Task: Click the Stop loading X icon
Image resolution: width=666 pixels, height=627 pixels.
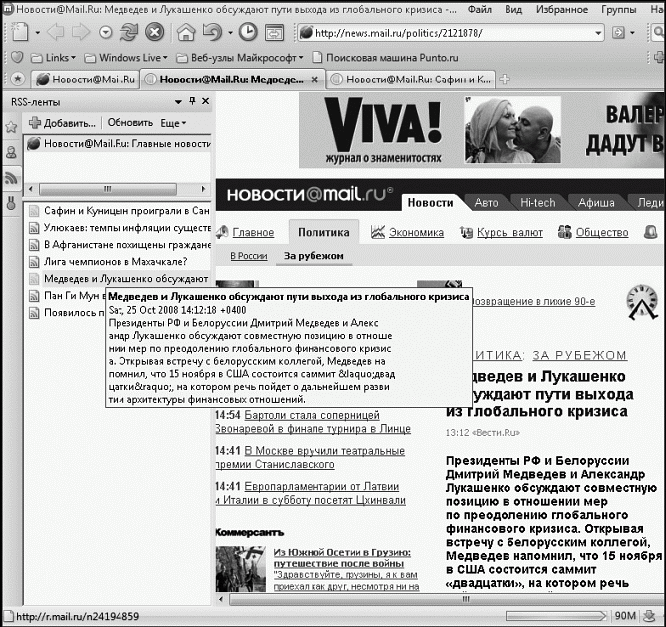Action: pyautogui.click(x=155, y=32)
